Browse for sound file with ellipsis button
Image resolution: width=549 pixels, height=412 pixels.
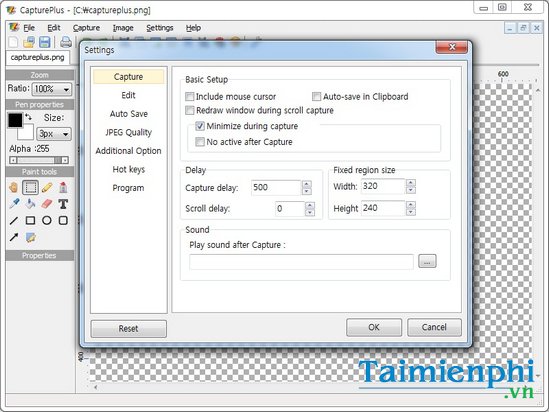tap(427, 261)
